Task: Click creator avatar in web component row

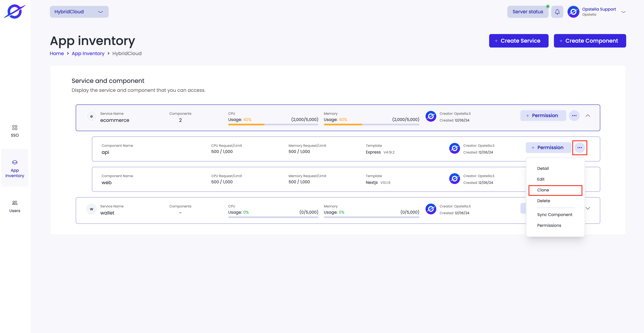Action: coord(454,179)
